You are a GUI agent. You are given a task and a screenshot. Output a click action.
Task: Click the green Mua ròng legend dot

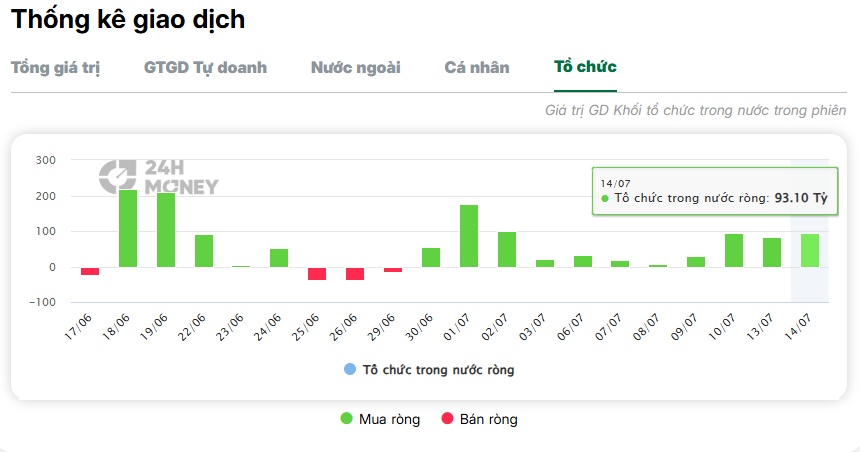(346, 419)
